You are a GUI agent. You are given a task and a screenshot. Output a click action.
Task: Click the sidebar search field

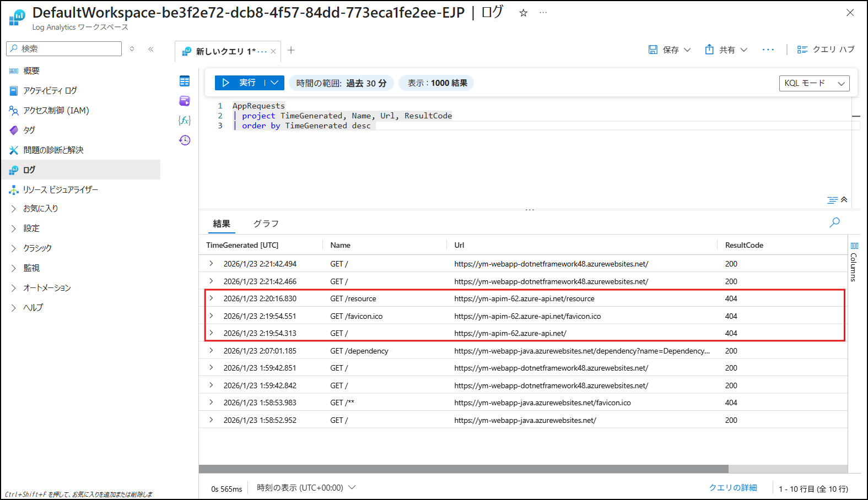[x=64, y=48]
